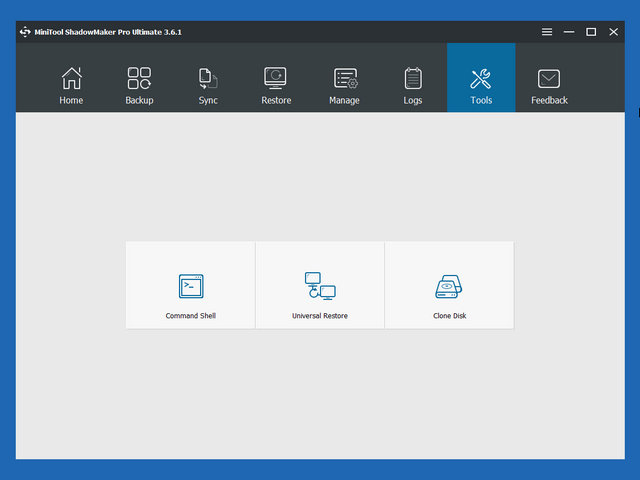Click the Command Shell terminal icon

(191, 286)
